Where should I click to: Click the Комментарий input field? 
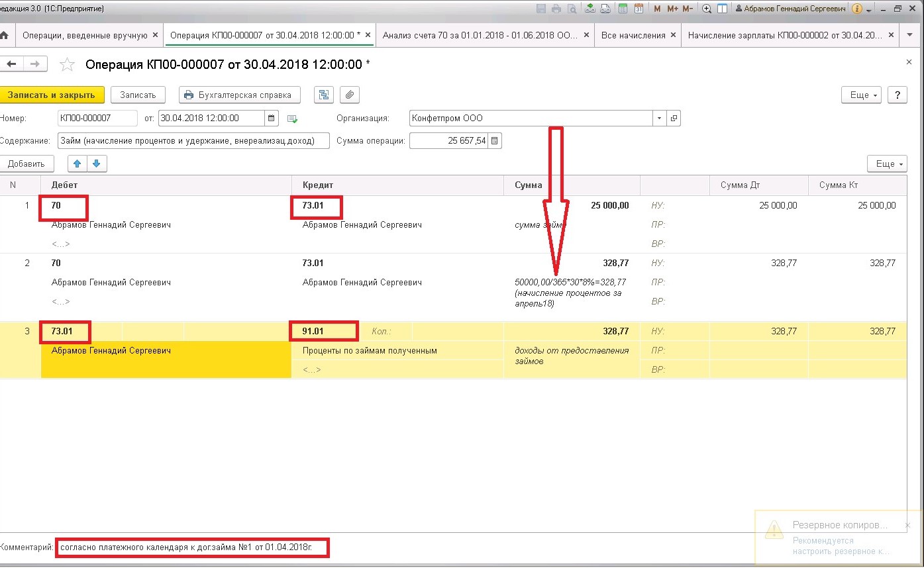(193, 547)
